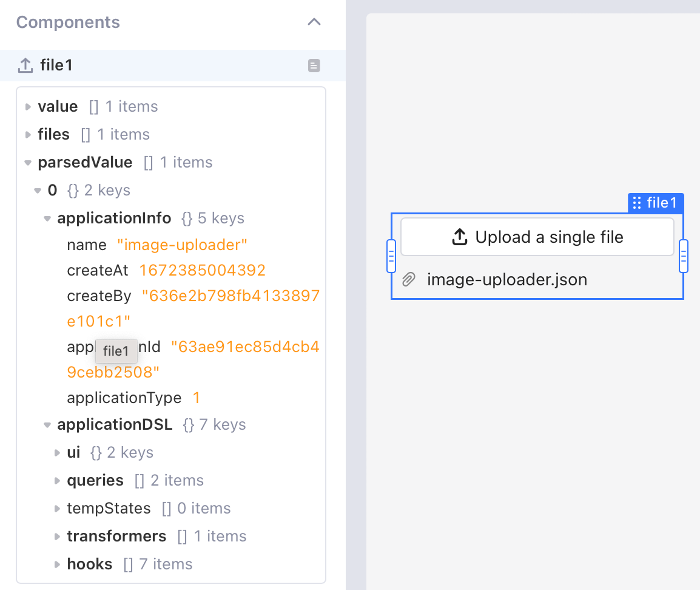Click the image-uploader.json file name

pos(506,280)
